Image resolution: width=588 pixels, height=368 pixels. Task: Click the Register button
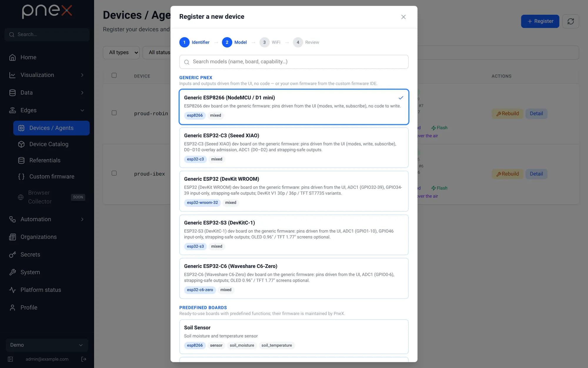pyautogui.click(x=540, y=21)
